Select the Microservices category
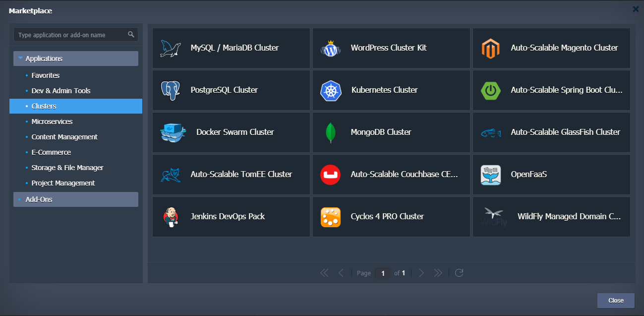Screen dimensions: 644x316 click(52, 122)
